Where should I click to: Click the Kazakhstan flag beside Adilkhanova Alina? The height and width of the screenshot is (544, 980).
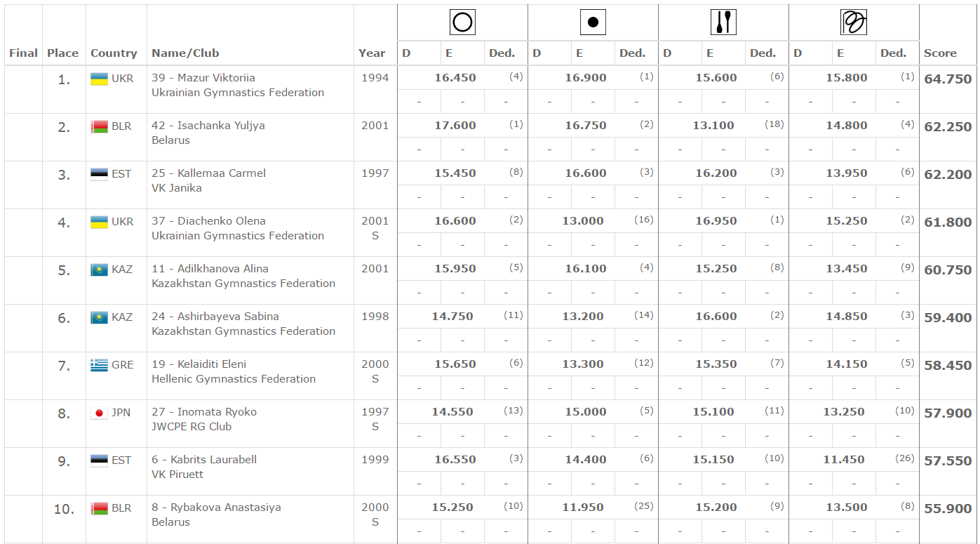pyautogui.click(x=99, y=270)
